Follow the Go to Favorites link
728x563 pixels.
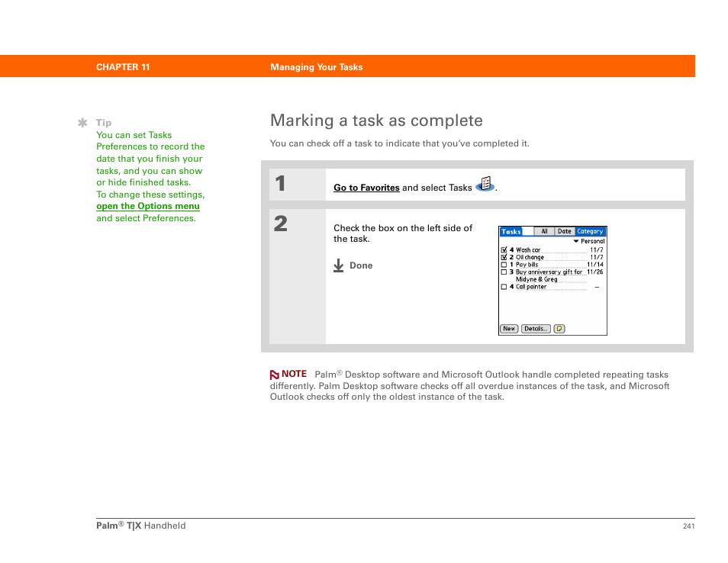tap(366, 188)
